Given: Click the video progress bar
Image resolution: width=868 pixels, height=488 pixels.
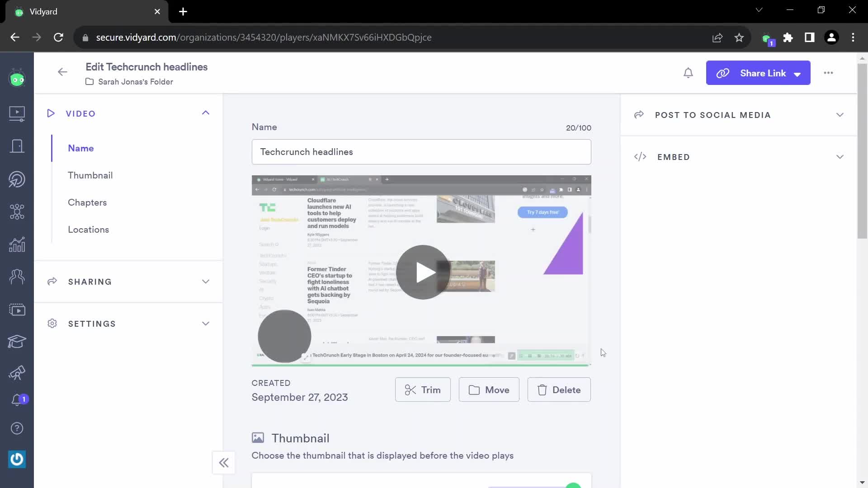Looking at the screenshot, I should coord(421,365).
